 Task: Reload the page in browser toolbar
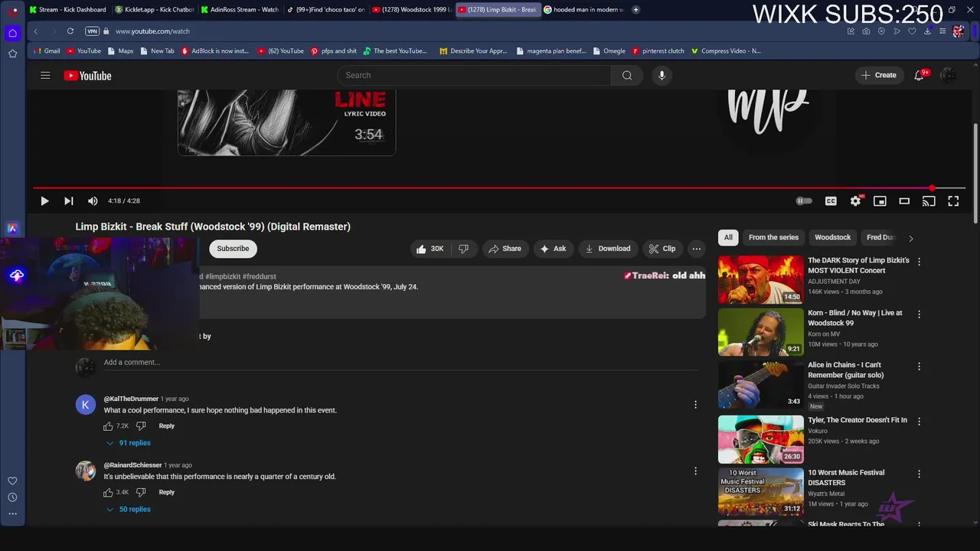70,31
